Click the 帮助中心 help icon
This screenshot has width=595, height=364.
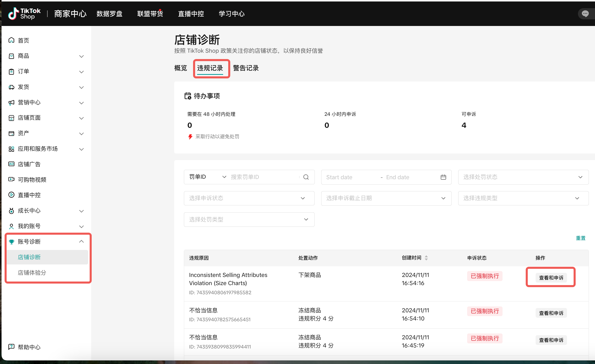pos(11,347)
